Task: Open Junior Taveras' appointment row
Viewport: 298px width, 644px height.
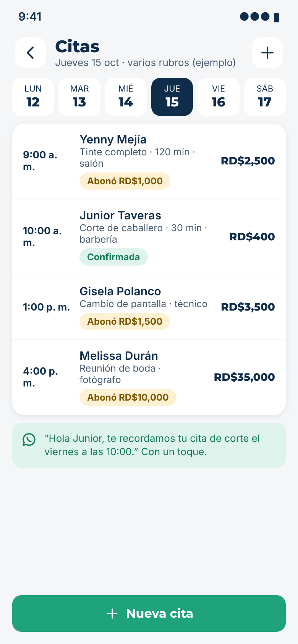Action: tap(149, 237)
